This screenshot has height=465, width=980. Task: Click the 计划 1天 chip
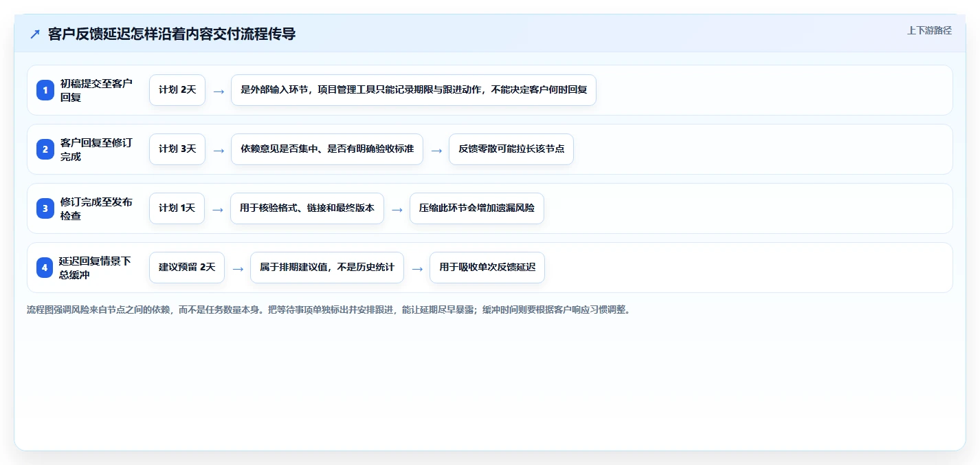(177, 208)
